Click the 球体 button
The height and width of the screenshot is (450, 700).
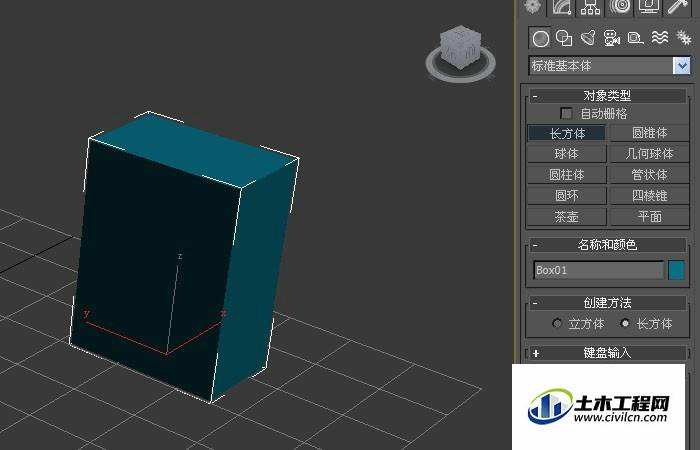[567, 154]
